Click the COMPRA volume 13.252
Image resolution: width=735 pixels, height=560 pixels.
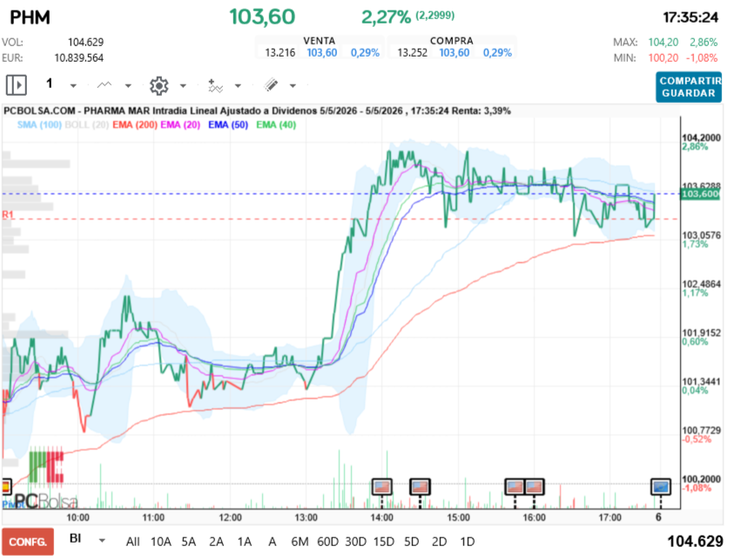point(413,52)
